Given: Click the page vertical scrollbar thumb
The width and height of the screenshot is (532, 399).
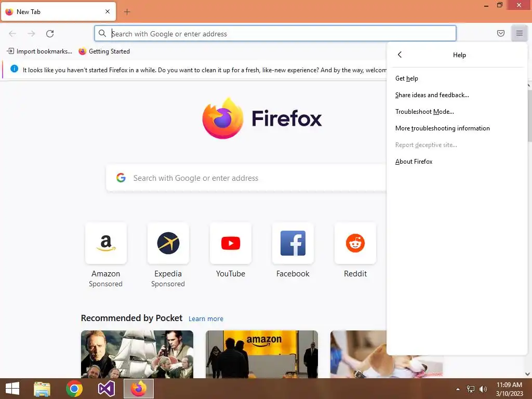Looking at the screenshot, I should 529,116.
